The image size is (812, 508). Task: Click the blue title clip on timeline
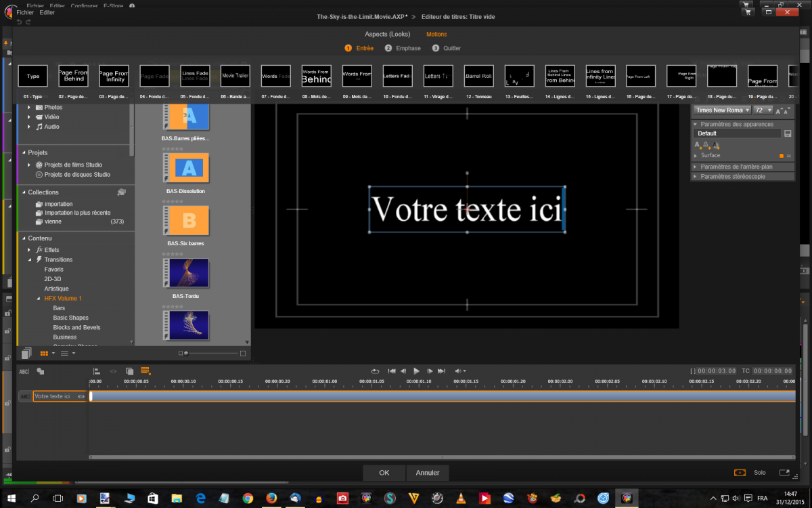pos(443,396)
